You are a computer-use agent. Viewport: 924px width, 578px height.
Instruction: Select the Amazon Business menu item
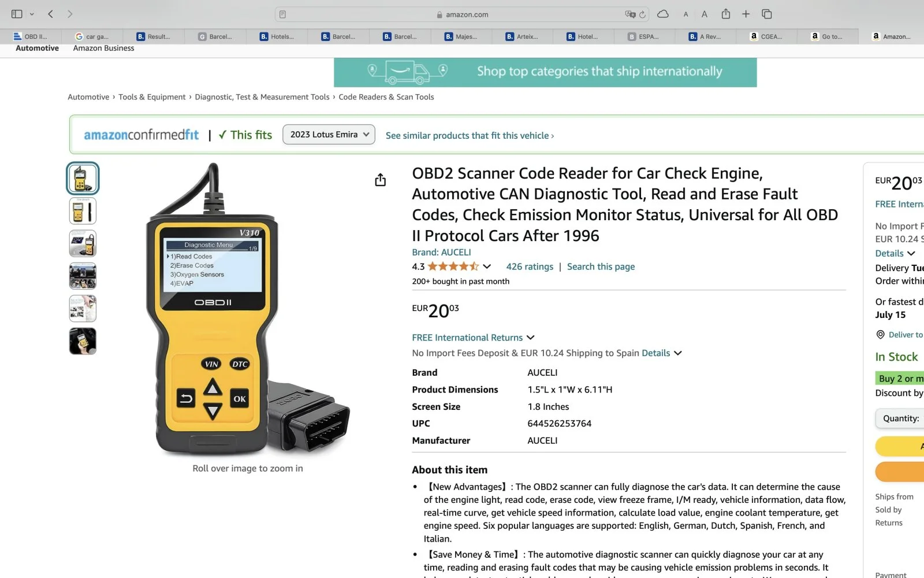click(103, 49)
